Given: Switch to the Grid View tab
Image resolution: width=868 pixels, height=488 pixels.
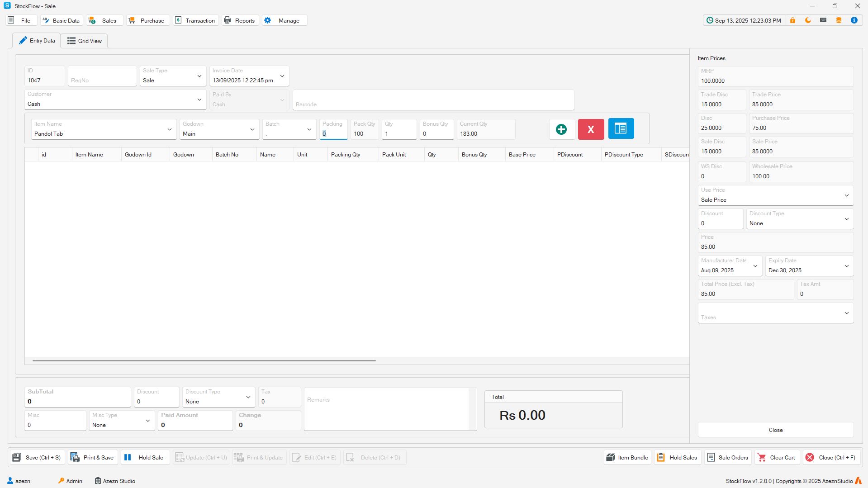Looking at the screenshot, I should [x=85, y=41].
